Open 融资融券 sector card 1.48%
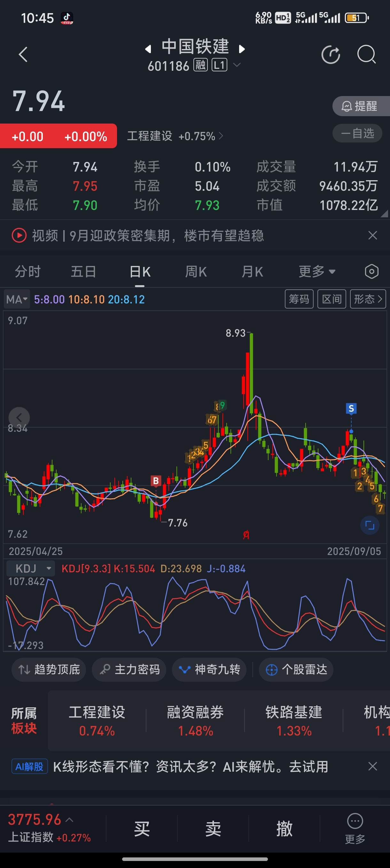 coord(196,720)
